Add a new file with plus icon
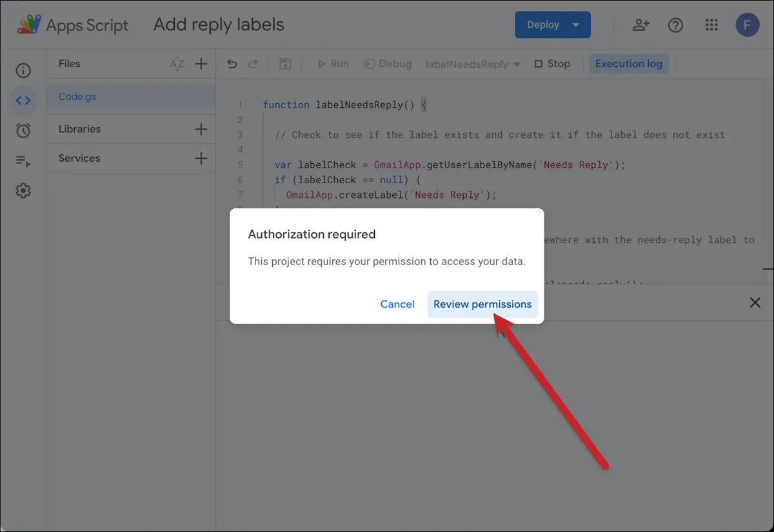Screen dimensions: 774x532 click(201, 64)
